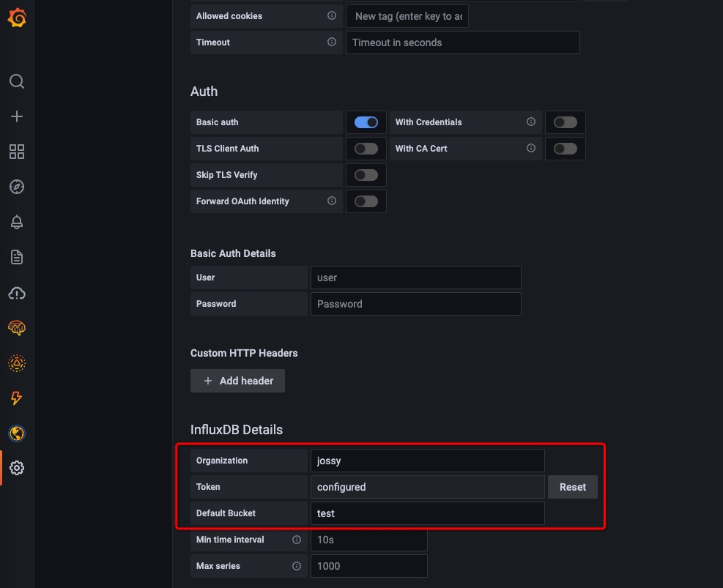This screenshot has height=588, width=723.
Task: Disable the Basic auth switch
Action: click(366, 122)
